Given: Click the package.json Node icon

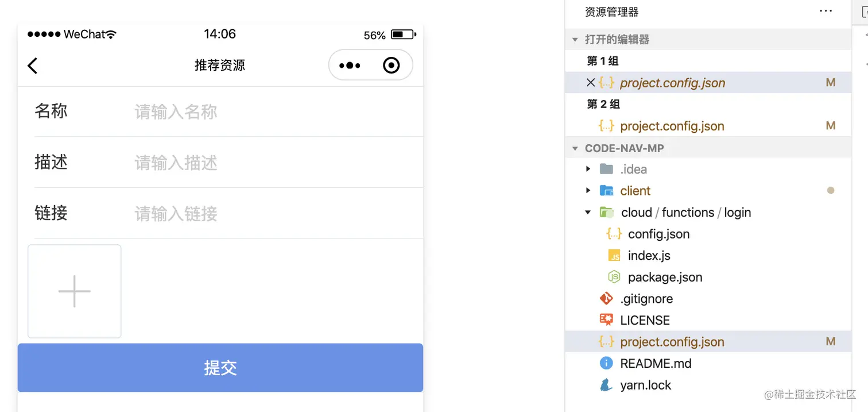Looking at the screenshot, I should pos(614,277).
